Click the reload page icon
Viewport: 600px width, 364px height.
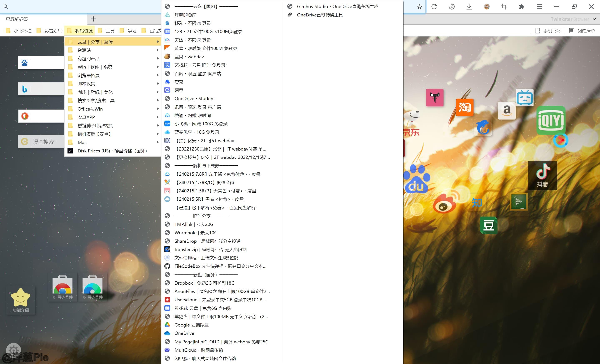pos(434,7)
